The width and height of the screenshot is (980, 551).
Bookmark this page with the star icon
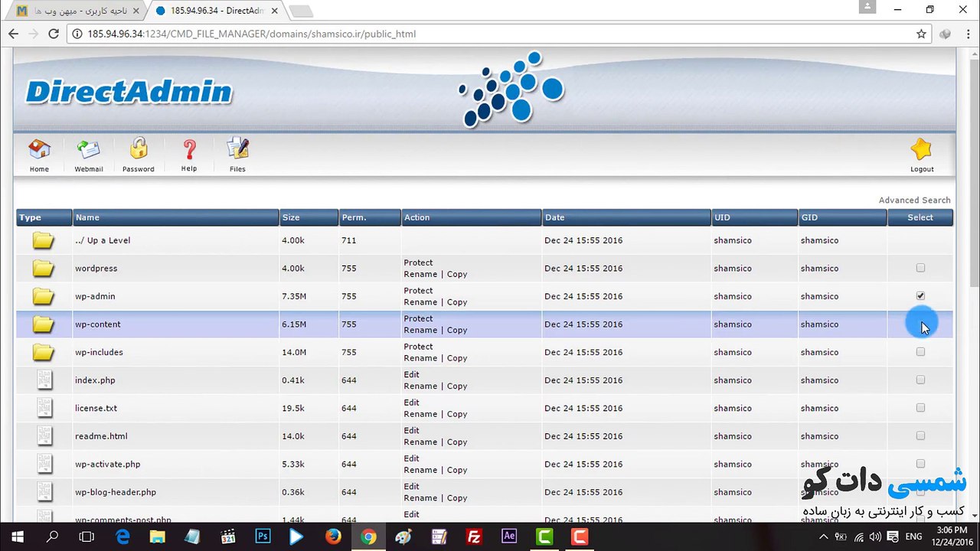(x=921, y=34)
